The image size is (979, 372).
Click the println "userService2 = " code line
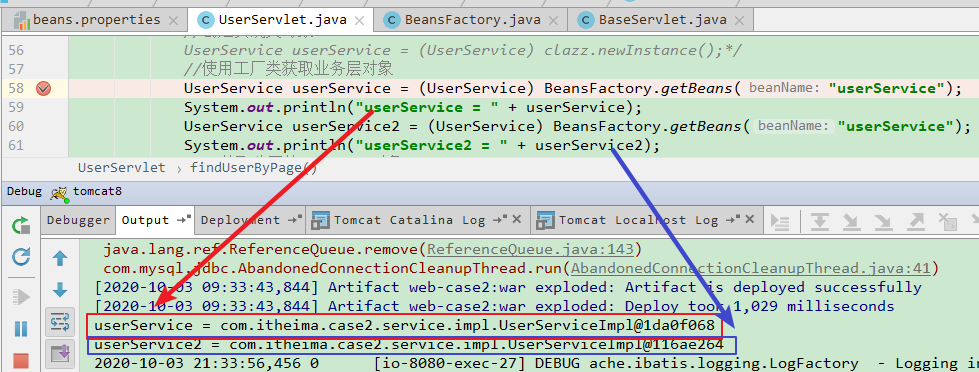[x=422, y=146]
